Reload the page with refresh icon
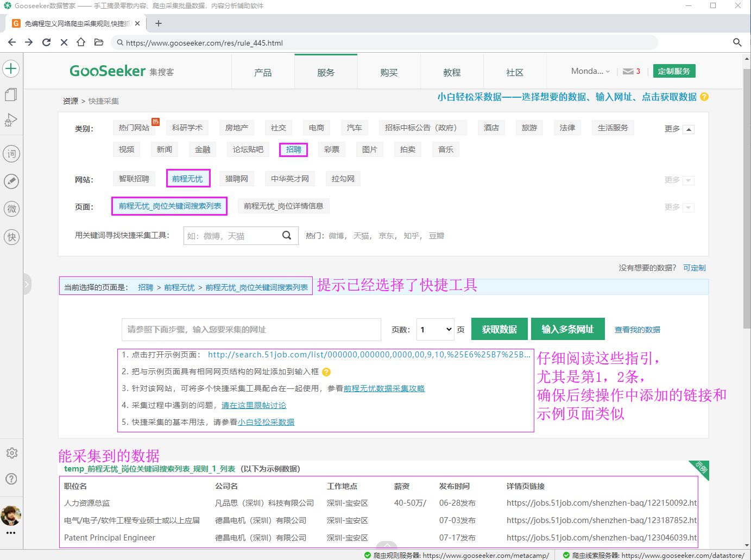 47,42
